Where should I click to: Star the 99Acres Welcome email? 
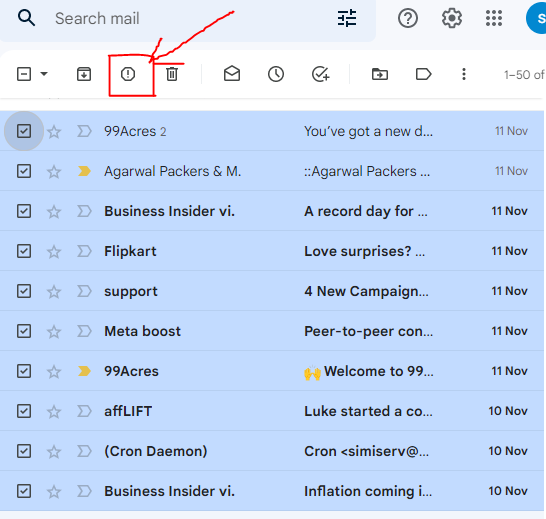click(54, 372)
